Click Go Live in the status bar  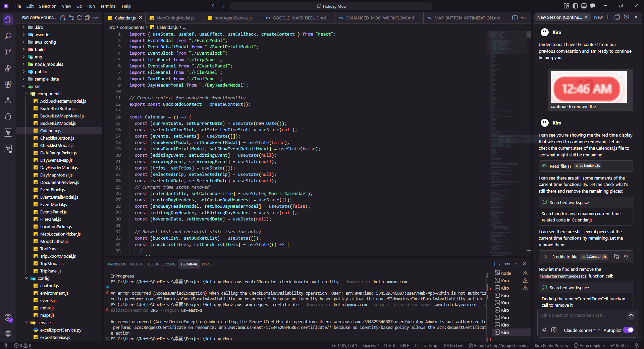click(x=453, y=346)
